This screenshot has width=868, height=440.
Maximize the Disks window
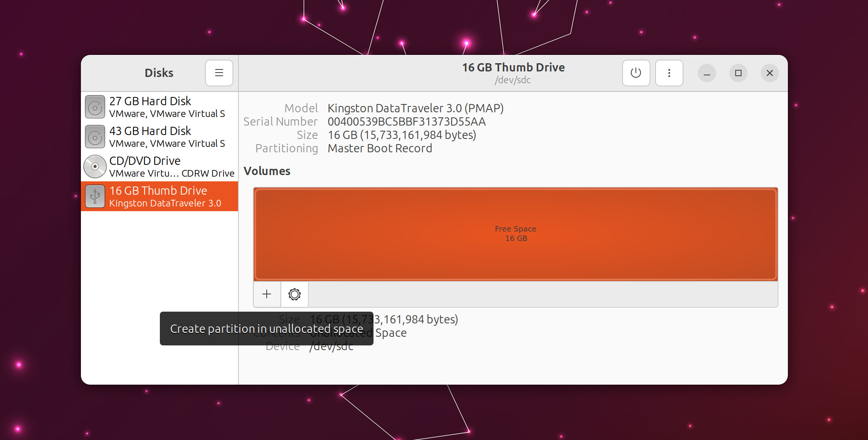point(738,73)
